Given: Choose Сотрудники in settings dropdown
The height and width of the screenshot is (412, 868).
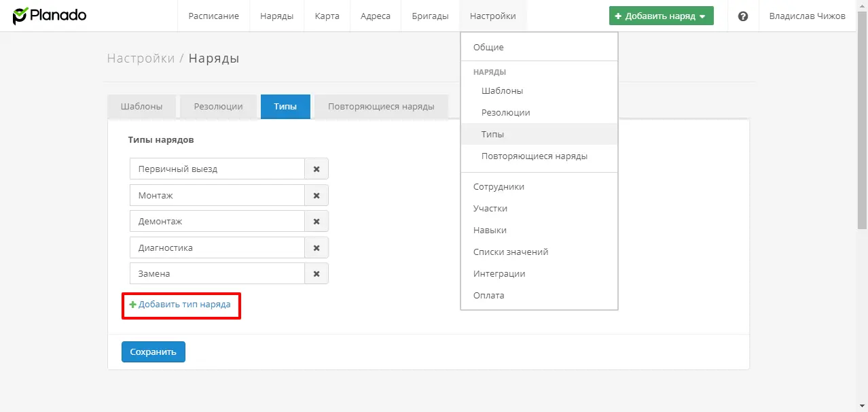Looking at the screenshot, I should coord(539,186).
